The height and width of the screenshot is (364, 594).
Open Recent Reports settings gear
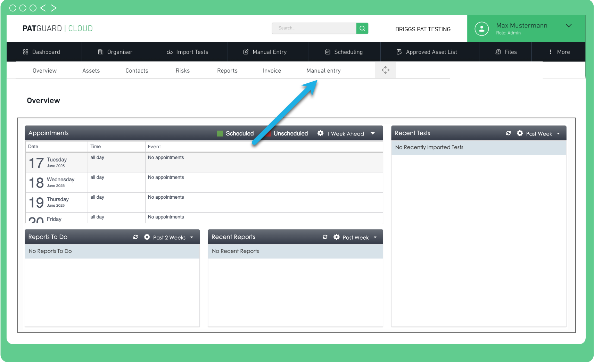click(337, 237)
